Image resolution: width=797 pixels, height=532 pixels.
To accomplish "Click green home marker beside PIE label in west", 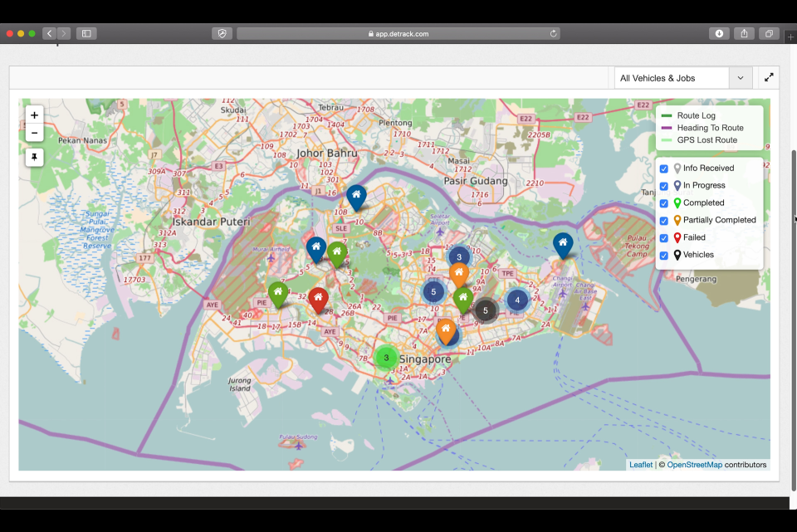I will (278, 294).
